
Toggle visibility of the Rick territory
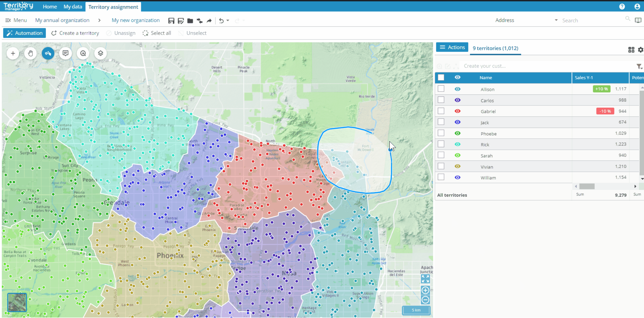[458, 144]
